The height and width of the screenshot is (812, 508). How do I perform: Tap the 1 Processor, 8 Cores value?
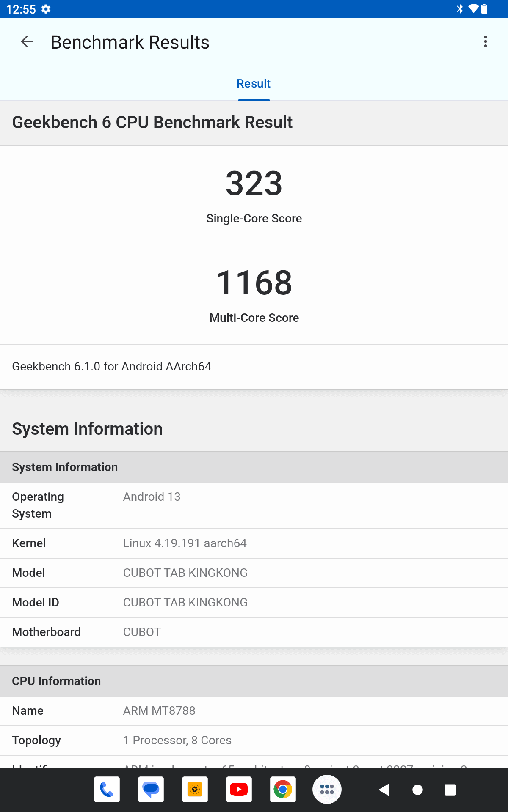[x=177, y=740]
